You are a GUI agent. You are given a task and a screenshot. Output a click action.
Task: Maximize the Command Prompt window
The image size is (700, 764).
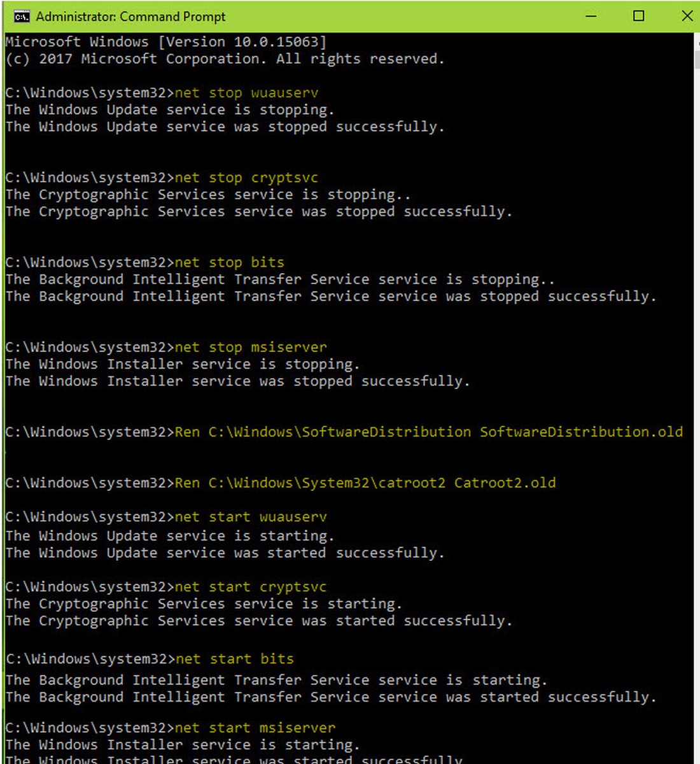[x=639, y=17]
